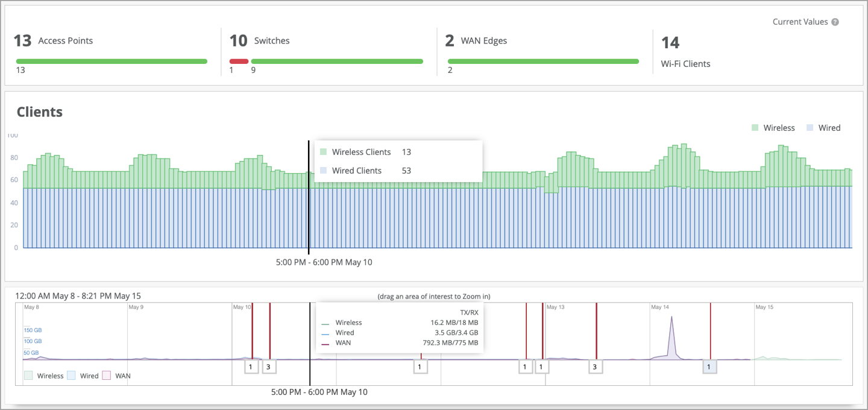Image resolution: width=868 pixels, height=410 pixels.
Task: Open the highlighted event marker on May 14
Action: [x=709, y=366]
